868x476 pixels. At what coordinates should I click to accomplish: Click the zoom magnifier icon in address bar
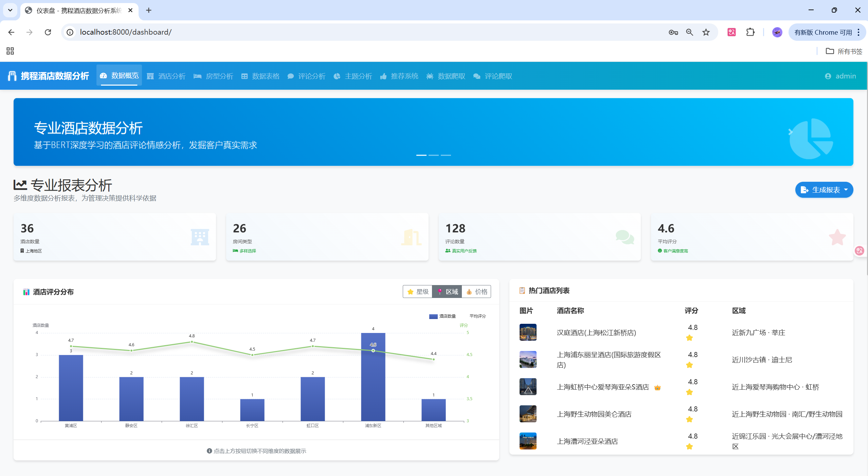click(689, 32)
